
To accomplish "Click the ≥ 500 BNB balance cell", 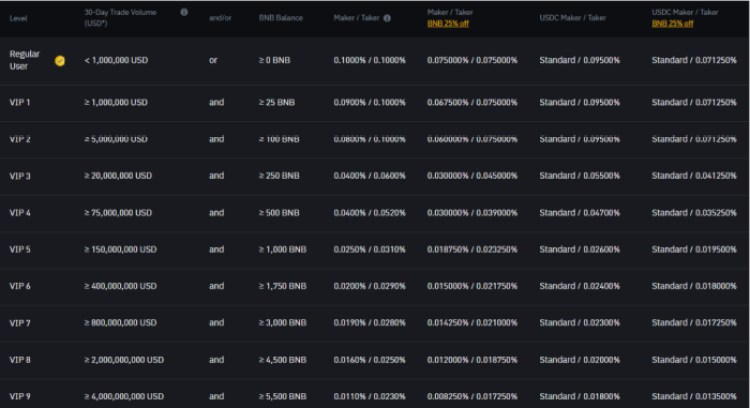I will click(279, 213).
